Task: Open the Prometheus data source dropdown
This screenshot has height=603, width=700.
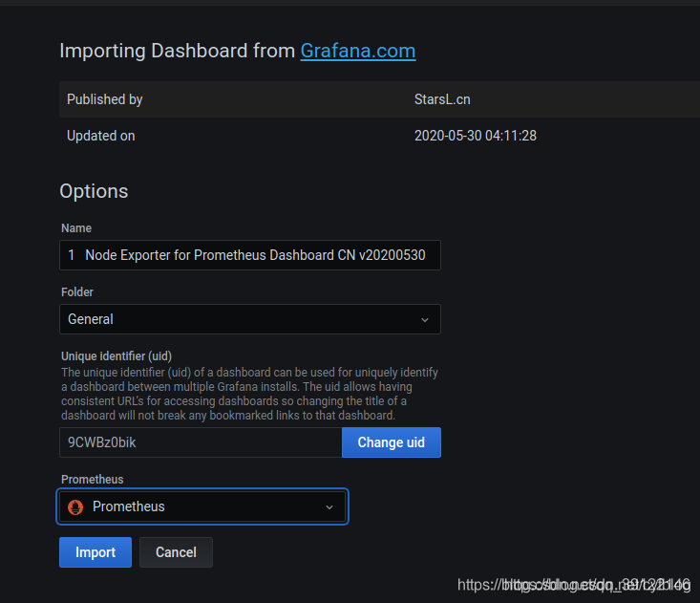Action: [x=202, y=506]
